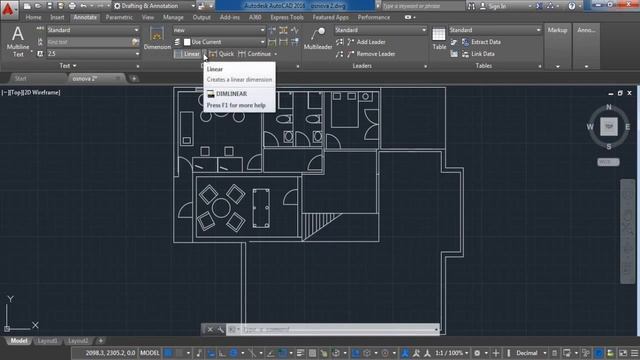Open the text height 2.5 dropdown
Viewport: 640px width, 360px height.
93,53
